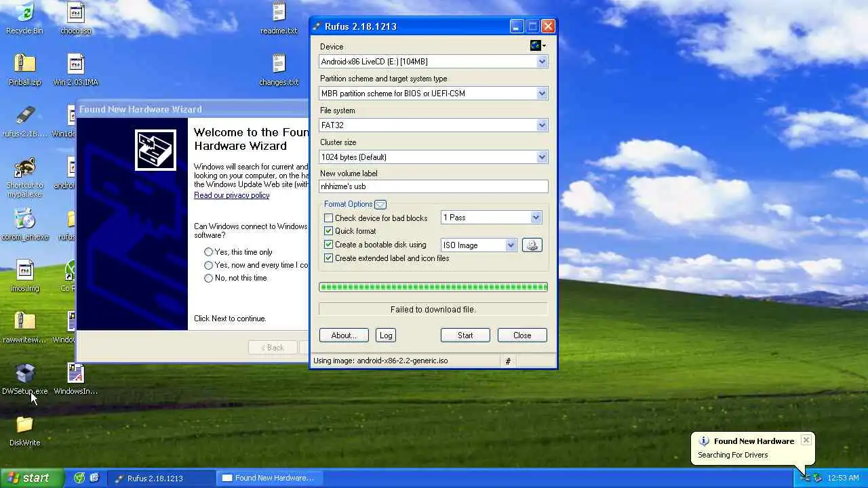Image resolution: width=868 pixels, height=488 pixels.
Task: Select the Shortcut to mypal.exe icon
Action: coord(24,178)
